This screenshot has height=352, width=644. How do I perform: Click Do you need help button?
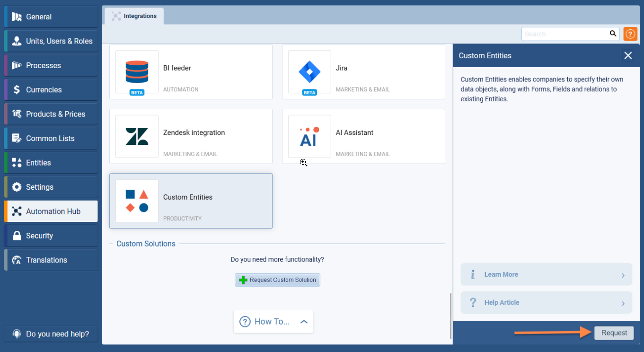(51, 334)
